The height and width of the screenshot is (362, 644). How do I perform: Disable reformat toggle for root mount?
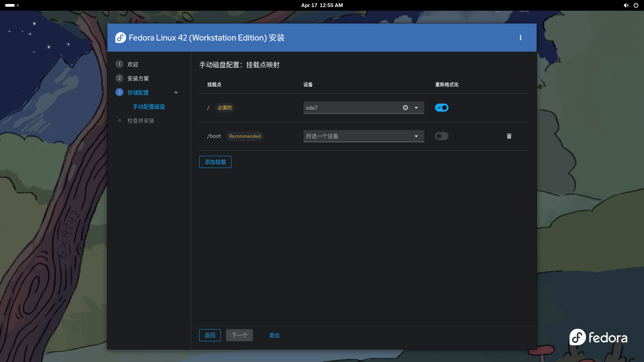(x=441, y=108)
